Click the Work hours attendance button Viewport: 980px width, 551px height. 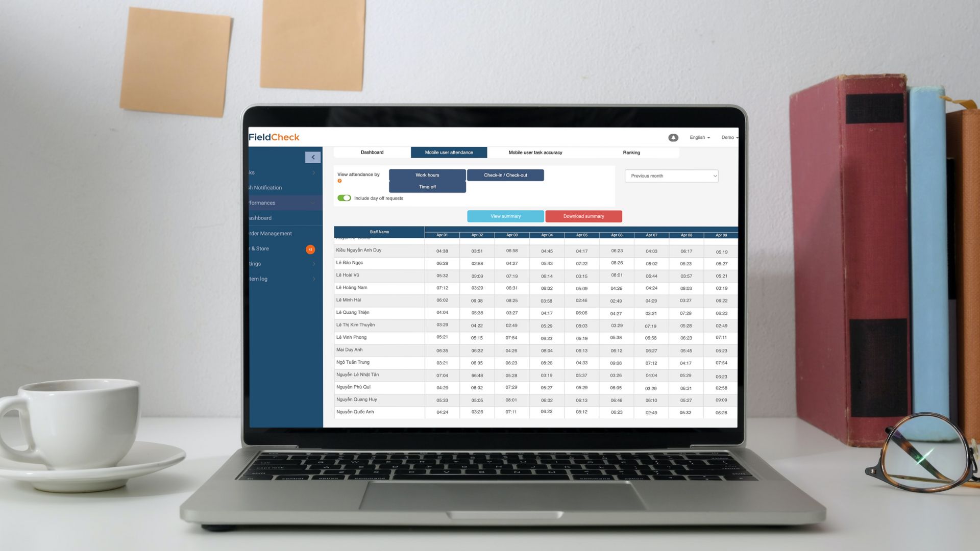point(427,175)
